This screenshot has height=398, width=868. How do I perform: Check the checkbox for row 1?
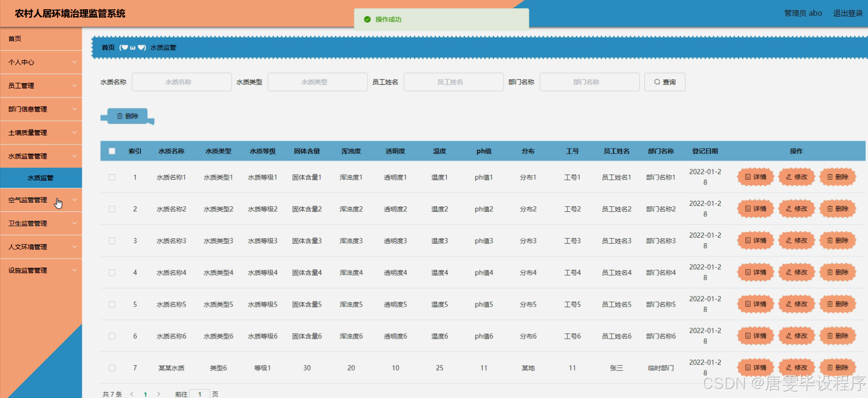tap(112, 177)
